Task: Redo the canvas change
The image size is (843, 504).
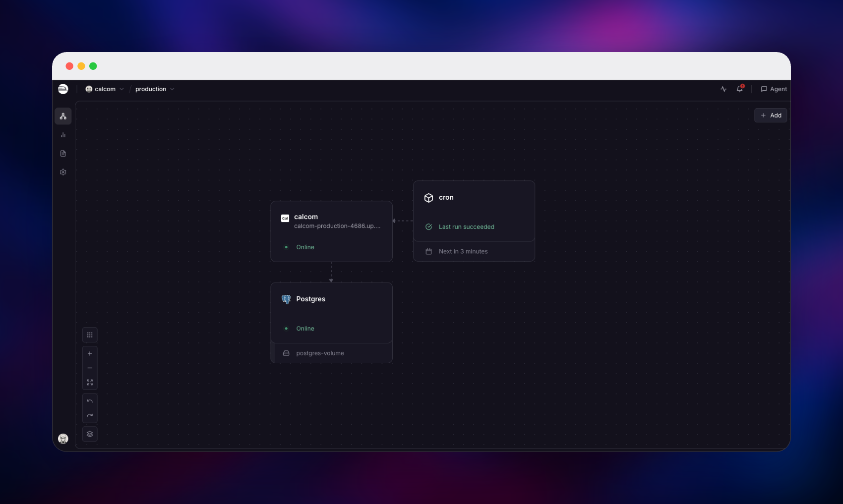Action: click(90, 416)
